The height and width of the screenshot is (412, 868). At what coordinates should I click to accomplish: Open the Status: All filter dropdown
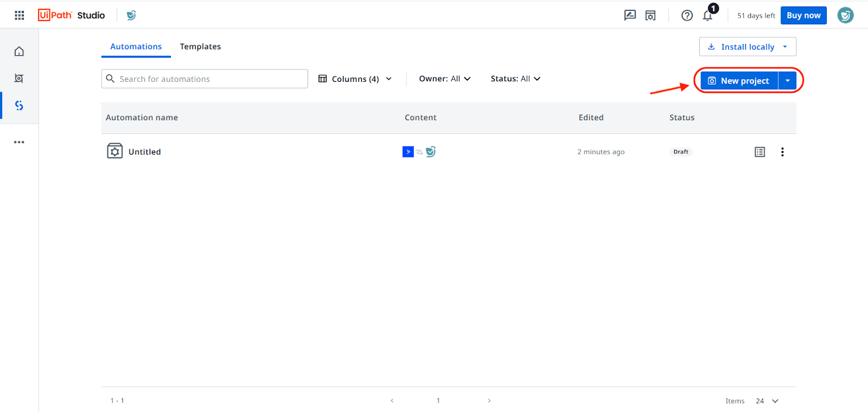point(515,79)
